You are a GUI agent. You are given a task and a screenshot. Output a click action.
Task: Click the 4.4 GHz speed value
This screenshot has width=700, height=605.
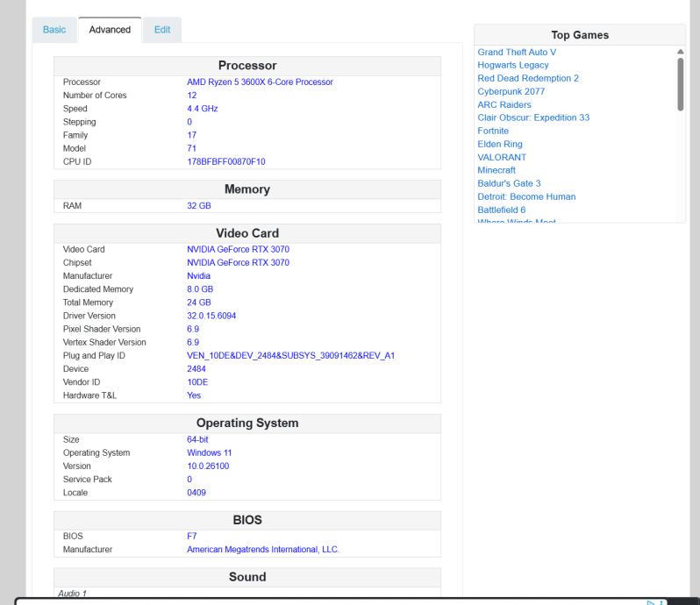point(203,109)
